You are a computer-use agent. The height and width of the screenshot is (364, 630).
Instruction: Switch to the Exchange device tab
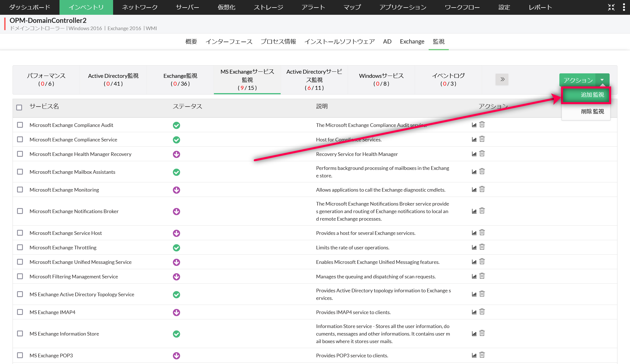coord(412,42)
